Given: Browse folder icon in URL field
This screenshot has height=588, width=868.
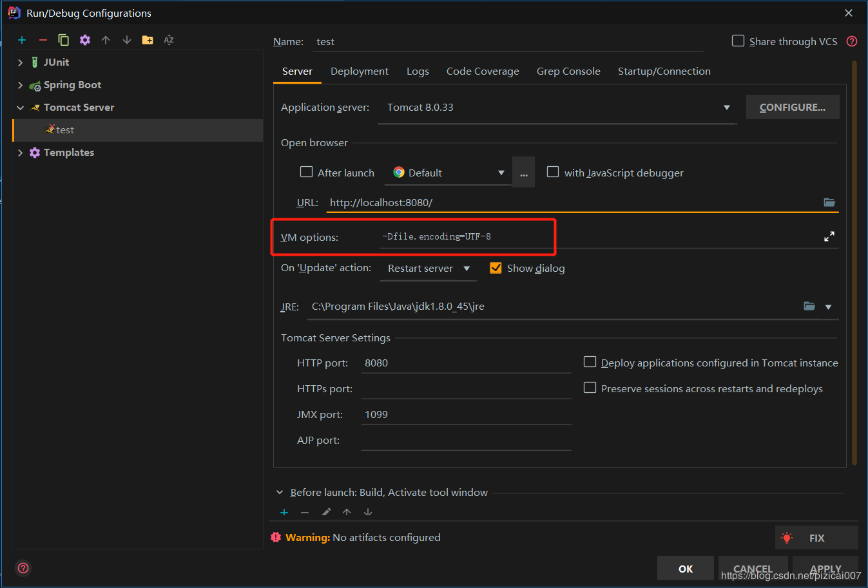Looking at the screenshot, I should click(x=829, y=202).
